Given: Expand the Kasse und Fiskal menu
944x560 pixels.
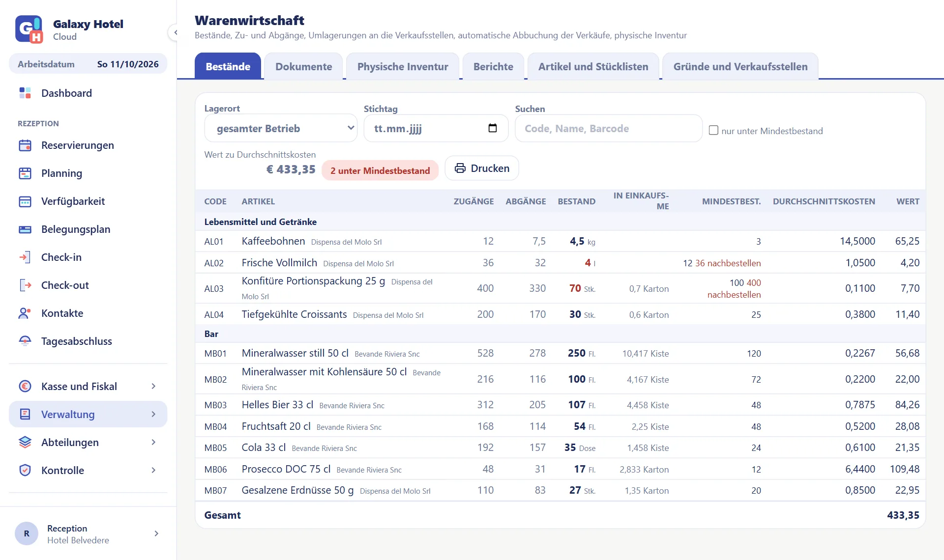Looking at the screenshot, I should 88,387.
